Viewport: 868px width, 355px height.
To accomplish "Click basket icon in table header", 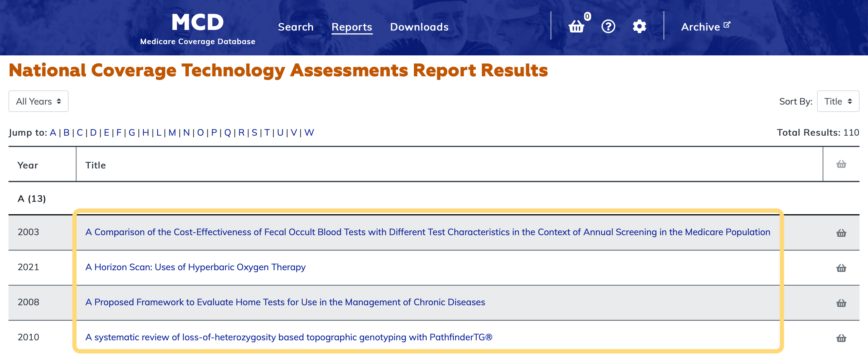I will [841, 164].
